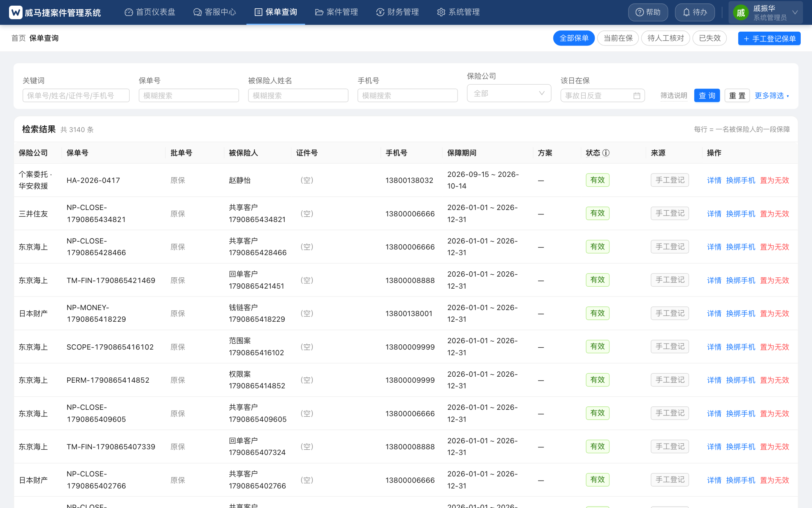Click the question mark help icon
Viewport: 812px width, 508px height.
[x=639, y=12]
